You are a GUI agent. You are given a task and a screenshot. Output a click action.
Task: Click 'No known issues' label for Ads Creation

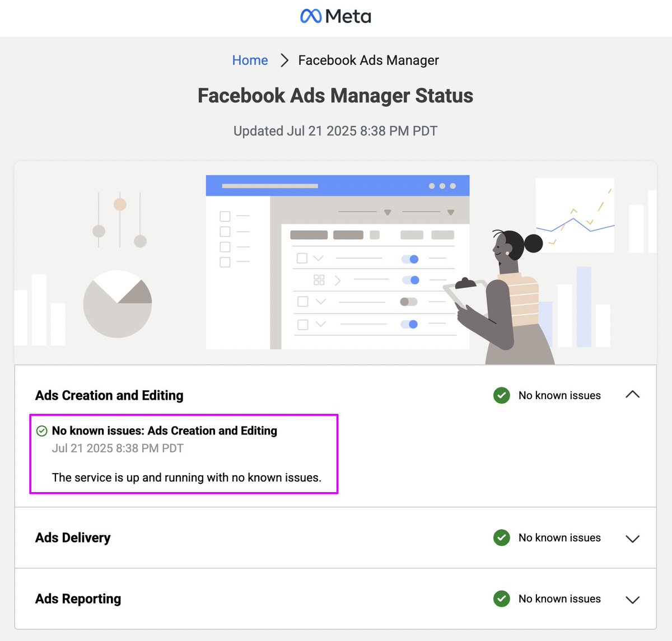[559, 395]
